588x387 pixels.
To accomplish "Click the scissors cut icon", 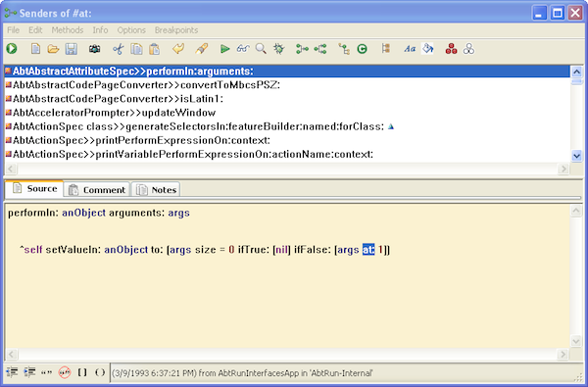I will (119, 49).
